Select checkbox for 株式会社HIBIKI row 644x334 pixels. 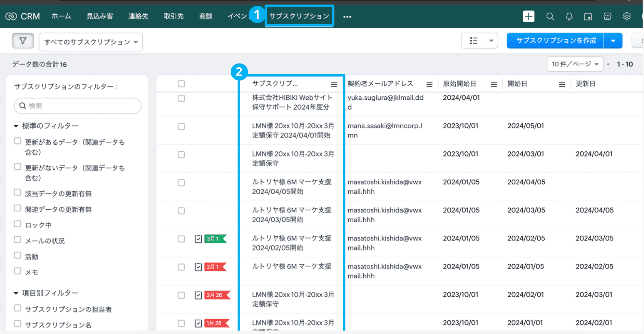181,98
